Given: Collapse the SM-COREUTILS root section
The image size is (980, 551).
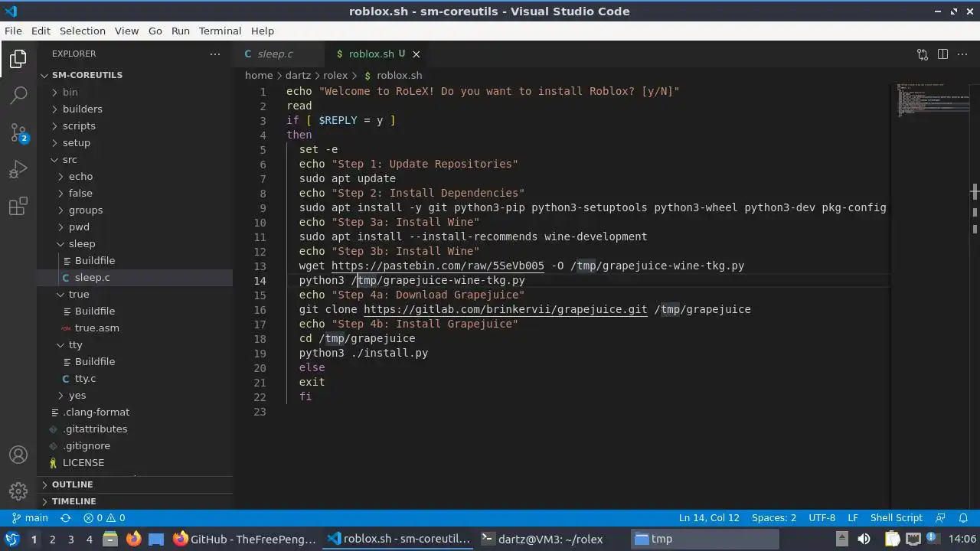Looking at the screenshot, I should coord(135,75).
